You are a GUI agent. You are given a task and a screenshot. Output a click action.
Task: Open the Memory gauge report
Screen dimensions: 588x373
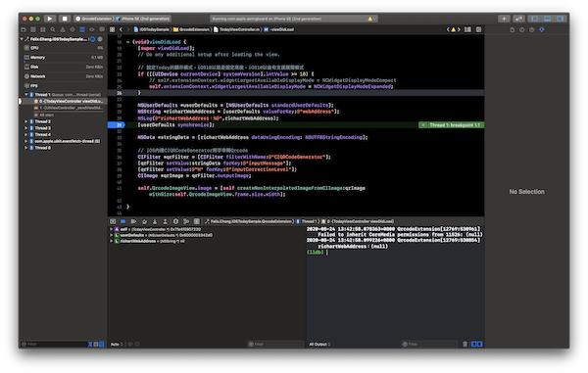[64, 58]
